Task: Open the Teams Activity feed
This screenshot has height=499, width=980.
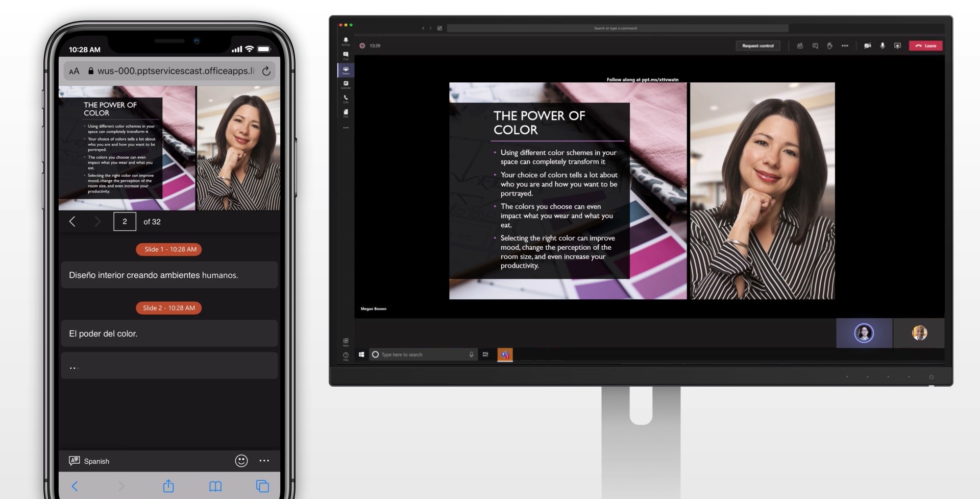Action: 346,40
